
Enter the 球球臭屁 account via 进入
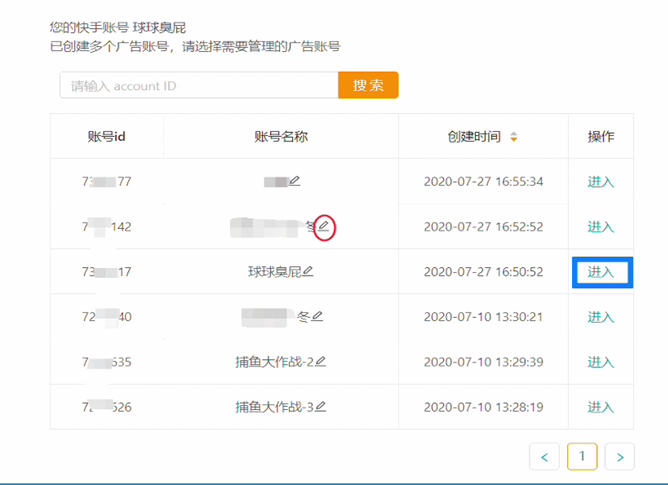[x=601, y=272]
